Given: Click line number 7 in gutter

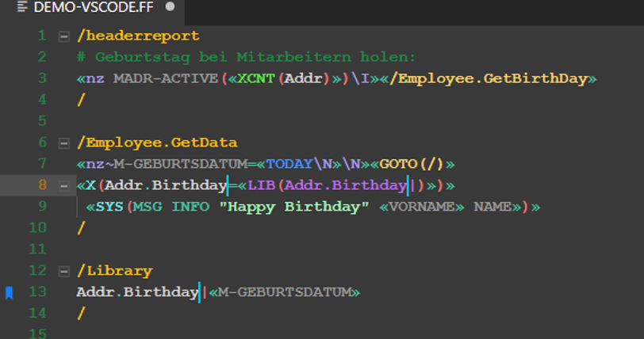Looking at the screenshot, I should [x=42, y=164].
